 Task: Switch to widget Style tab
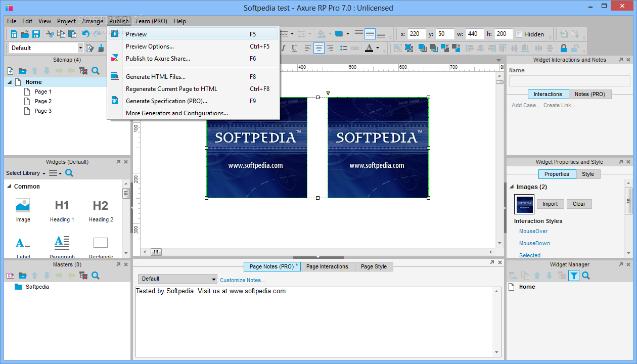[x=588, y=174]
